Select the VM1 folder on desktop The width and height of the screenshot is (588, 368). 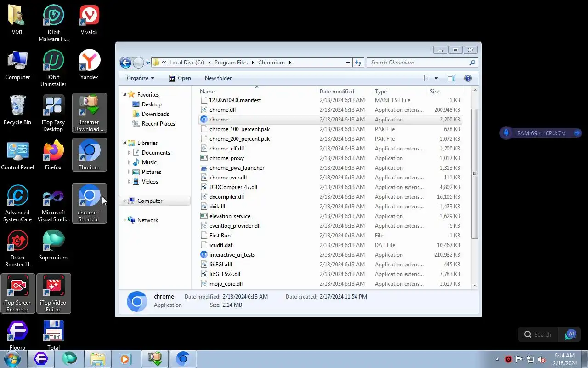point(17,21)
